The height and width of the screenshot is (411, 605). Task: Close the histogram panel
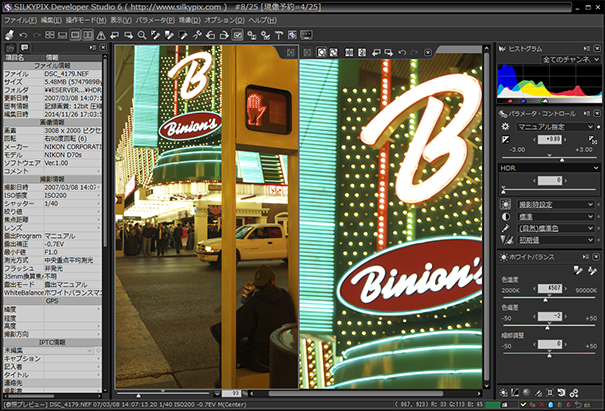pyautogui.click(x=597, y=49)
